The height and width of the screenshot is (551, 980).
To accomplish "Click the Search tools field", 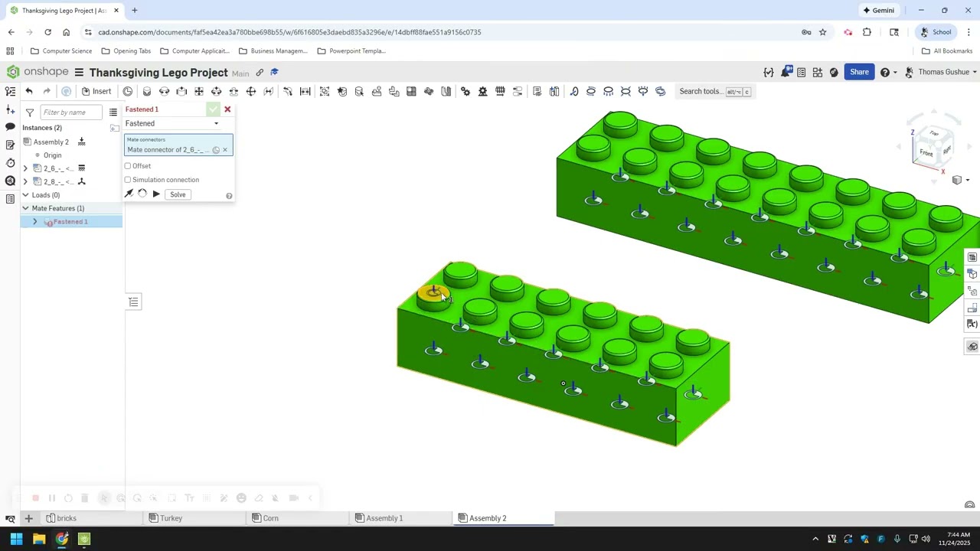I will pyautogui.click(x=715, y=91).
